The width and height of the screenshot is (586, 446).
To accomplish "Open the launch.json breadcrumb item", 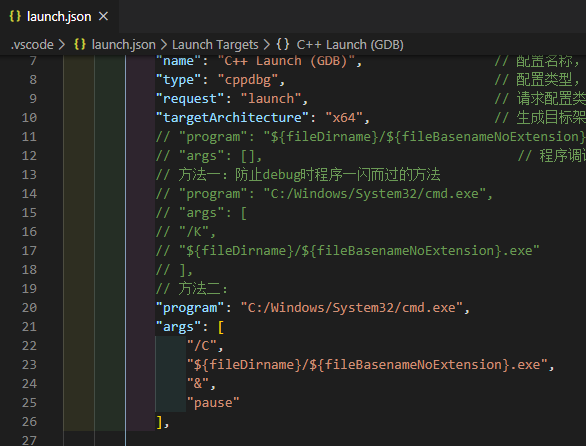I will pyautogui.click(x=123, y=44).
